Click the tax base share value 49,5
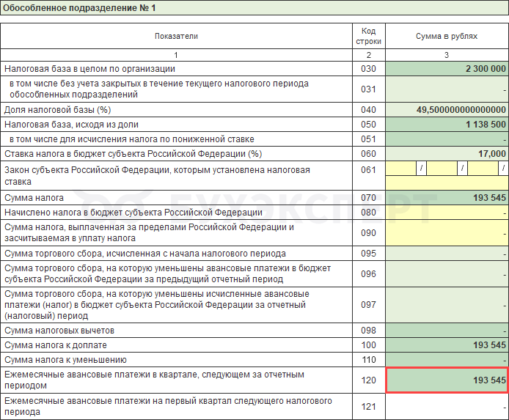This screenshot has width=509, height=420. 447,110
